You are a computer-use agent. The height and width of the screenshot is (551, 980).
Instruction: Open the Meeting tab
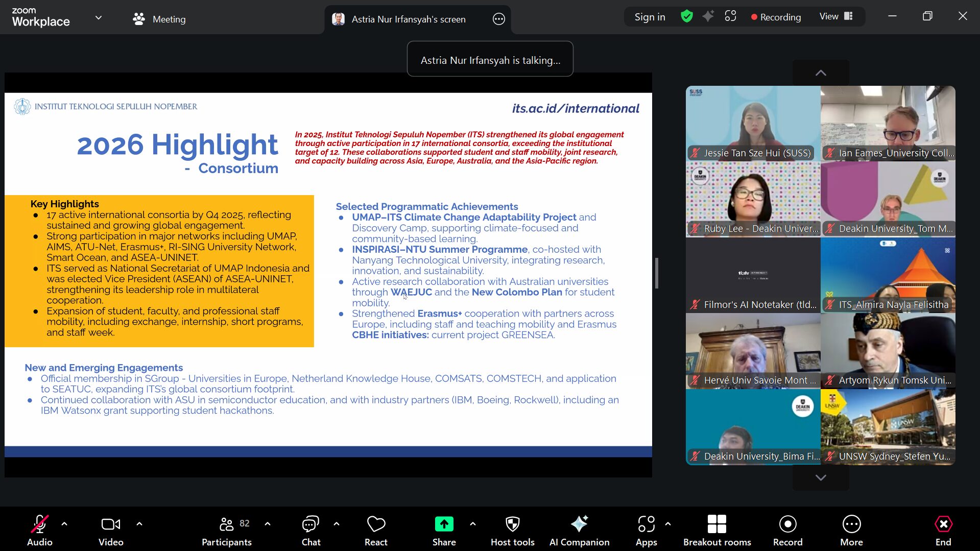point(159,19)
